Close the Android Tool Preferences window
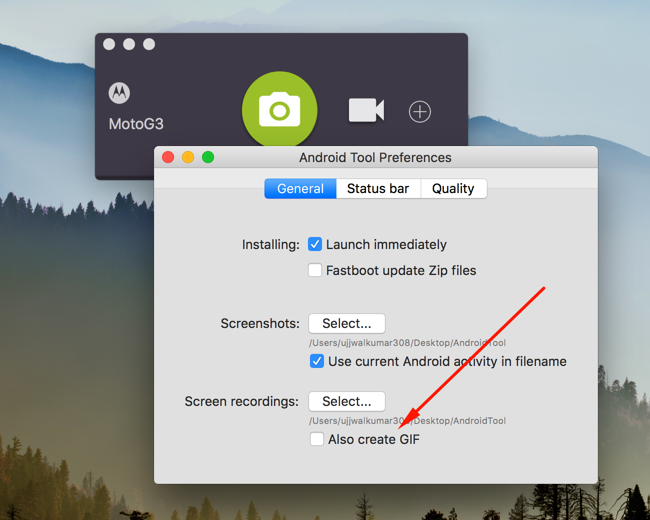The width and height of the screenshot is (650, 520). tap(168, 157)
